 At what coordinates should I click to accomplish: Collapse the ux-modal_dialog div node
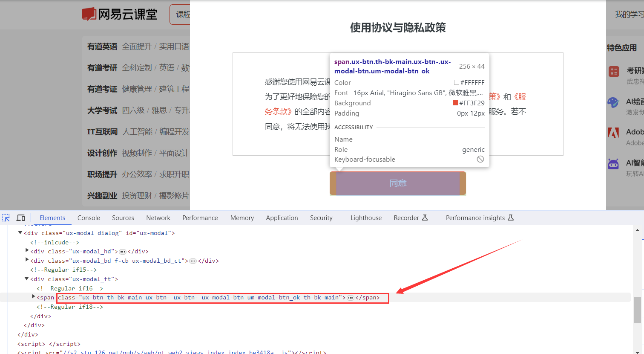tap(20, 233)
